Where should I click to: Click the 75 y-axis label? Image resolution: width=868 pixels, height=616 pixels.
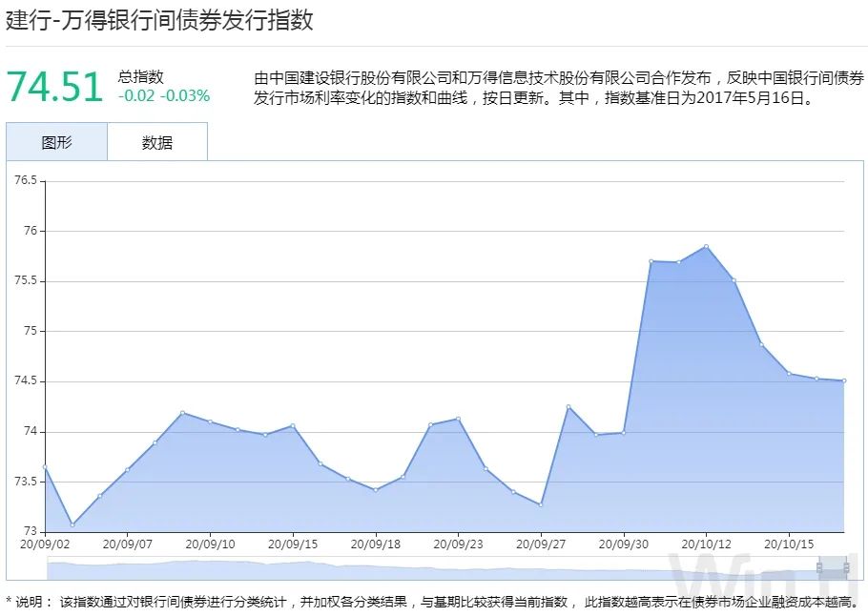pyautogui.click(x=31, y=331)
